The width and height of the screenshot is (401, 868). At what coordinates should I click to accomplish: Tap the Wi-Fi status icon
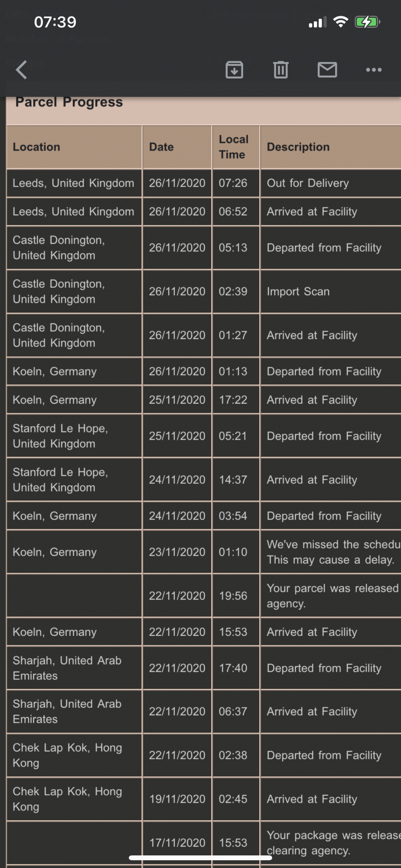pyautogui.click(x=341, y=22)
